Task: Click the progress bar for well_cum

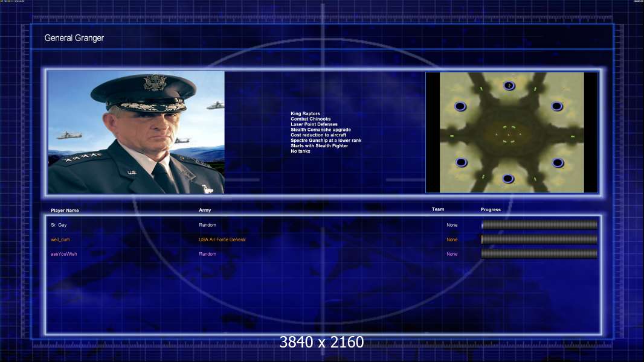Action: pos(539,240)
